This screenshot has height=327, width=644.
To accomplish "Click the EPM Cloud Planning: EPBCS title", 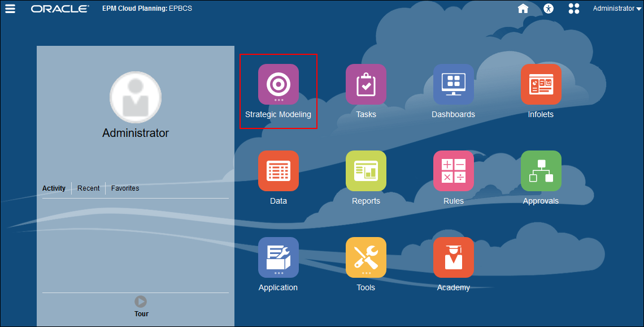I will [x=147, y=8].
